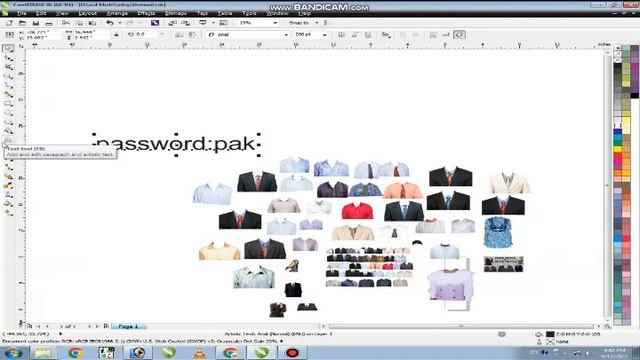The height and width of the screenshot is (360, 640).
Task: Select the Interactive Fill tool at toolbox bottom
Action: [8, 213]
